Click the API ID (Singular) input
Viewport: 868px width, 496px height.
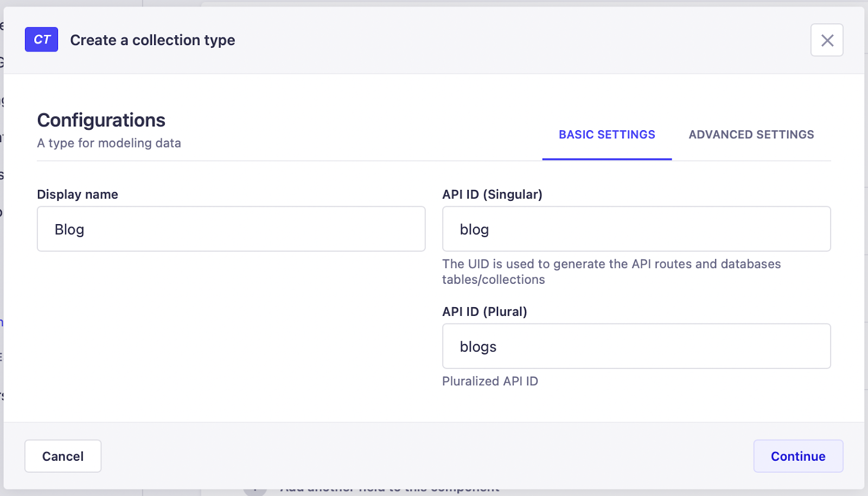[x=636, y=229]
